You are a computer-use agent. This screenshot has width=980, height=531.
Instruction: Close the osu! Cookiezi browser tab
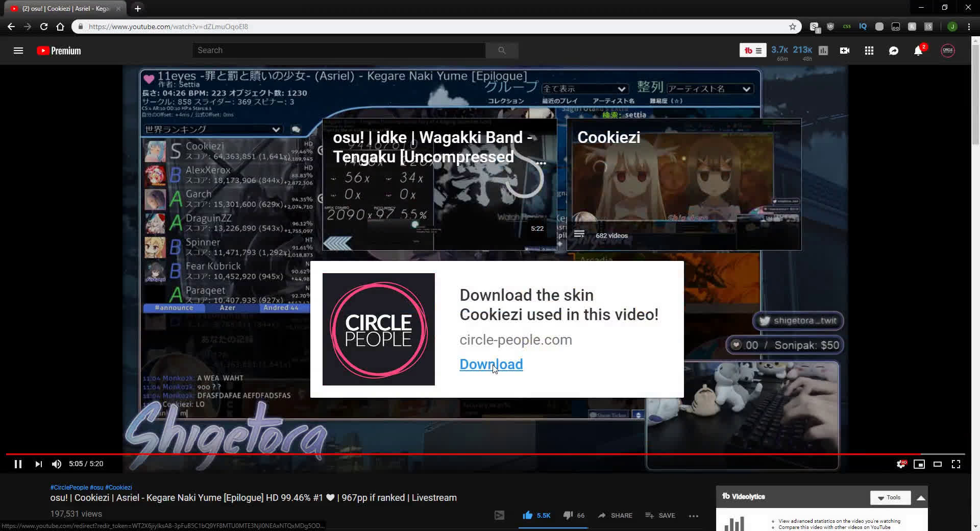[x=118, y=9]
